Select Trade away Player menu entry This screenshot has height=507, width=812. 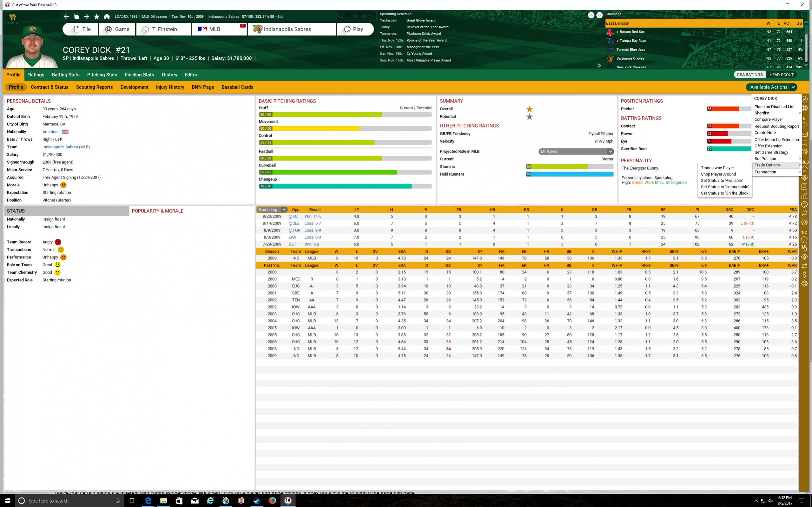pyautogui.click(x=717, y=168)
